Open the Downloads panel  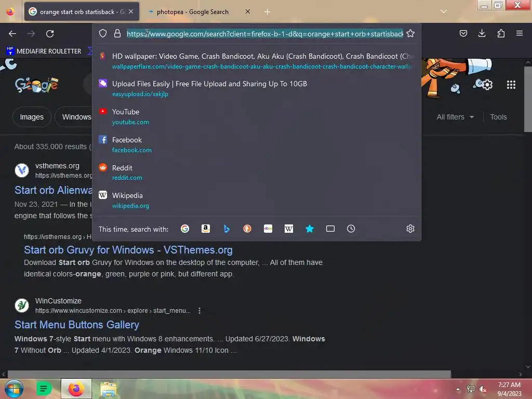[x=482, y=33]
